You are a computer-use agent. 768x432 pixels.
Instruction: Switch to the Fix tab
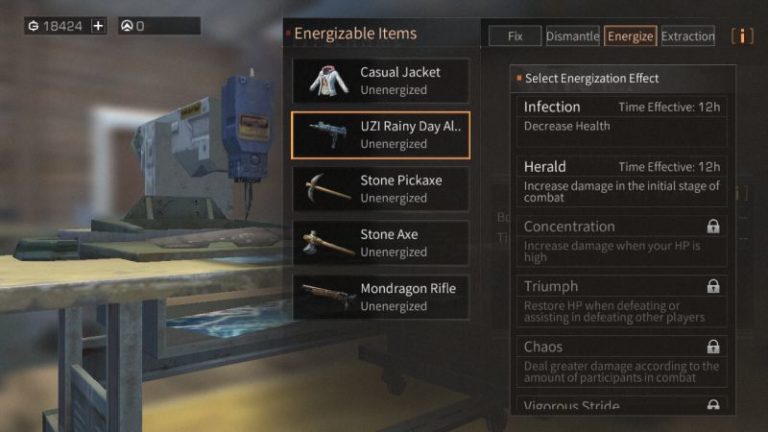pos(515,36)
